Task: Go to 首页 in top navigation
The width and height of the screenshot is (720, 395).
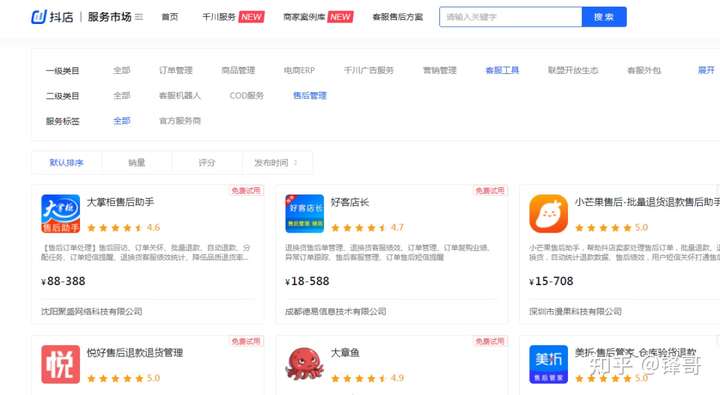Action: [170, 17]
